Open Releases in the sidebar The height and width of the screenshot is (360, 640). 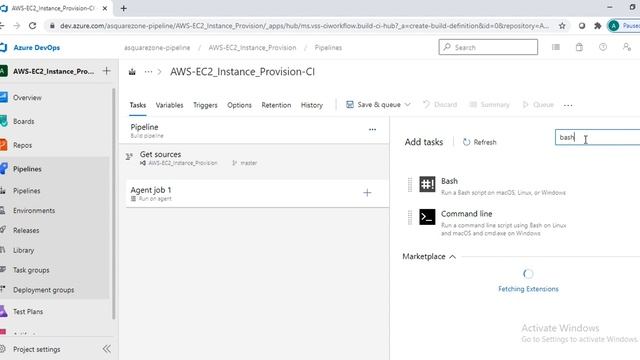[26, 230]
